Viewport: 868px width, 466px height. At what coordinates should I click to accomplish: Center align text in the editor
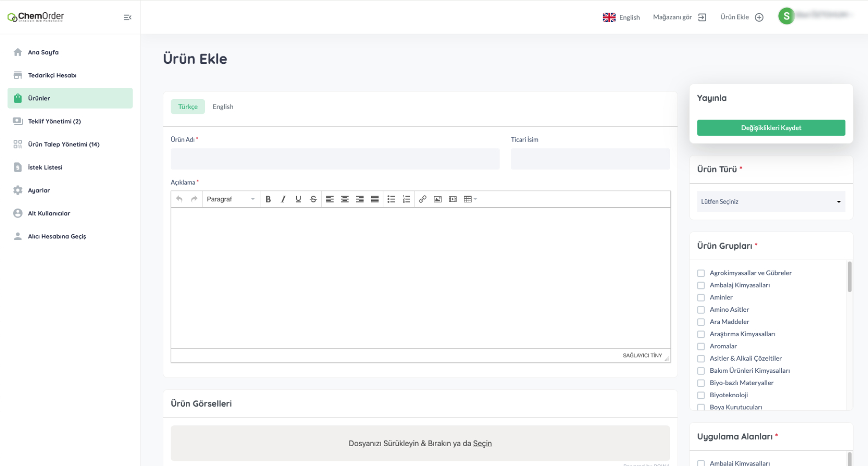(x=345, y=199)
